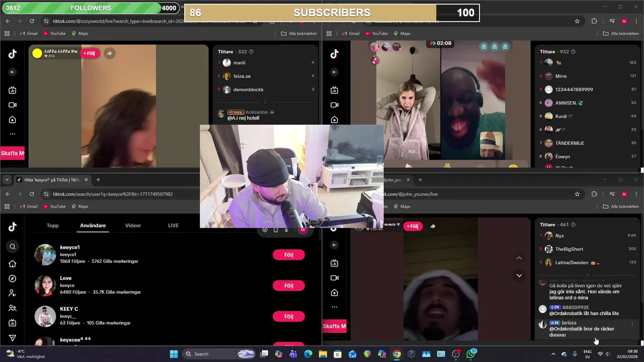Screen dimensions: 644x362
Task: Open keeyce1 profile avatar
Action: tap(45, 255)
